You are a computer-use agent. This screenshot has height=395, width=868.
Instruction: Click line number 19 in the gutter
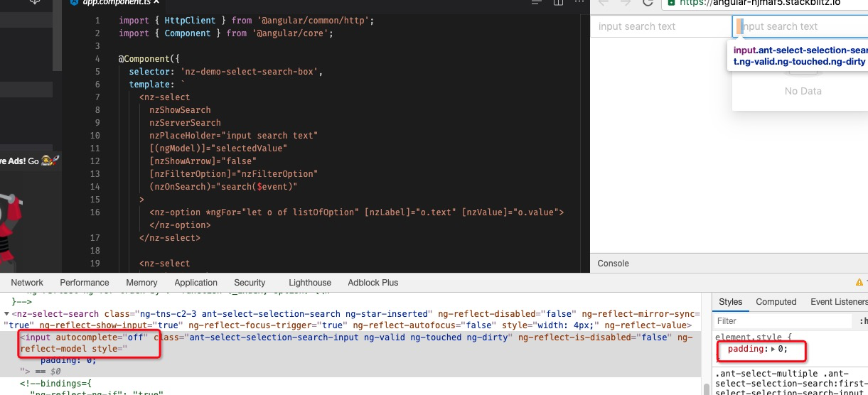point(95,264)
